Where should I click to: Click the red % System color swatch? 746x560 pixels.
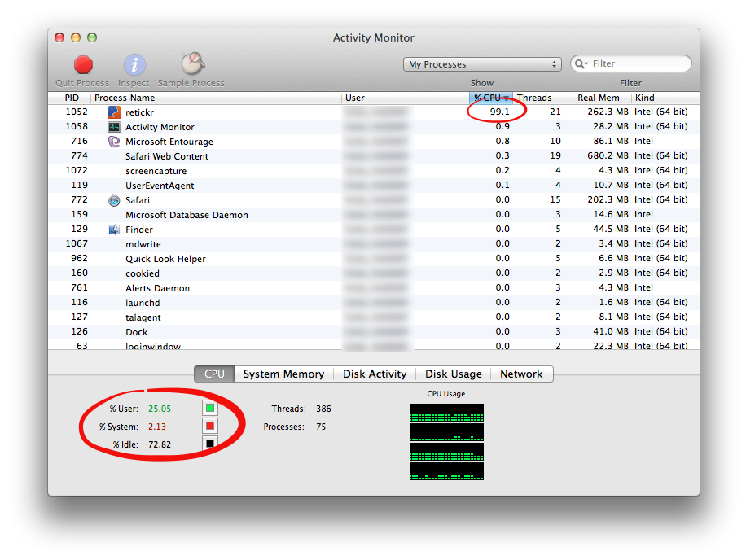pos(210,426)
